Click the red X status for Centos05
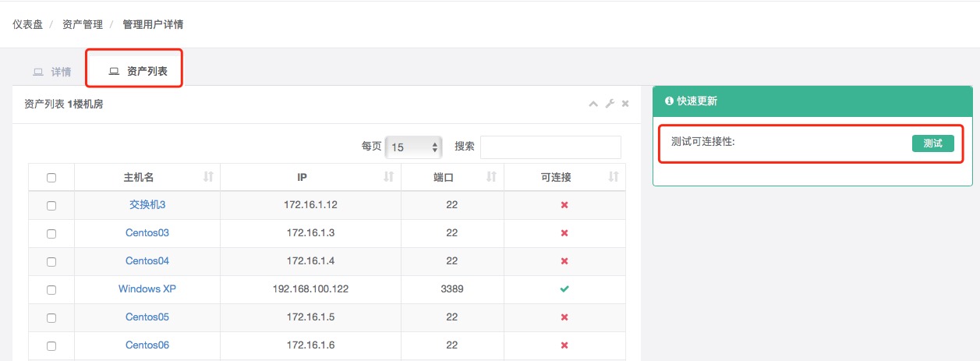 (x=564, y=317)
